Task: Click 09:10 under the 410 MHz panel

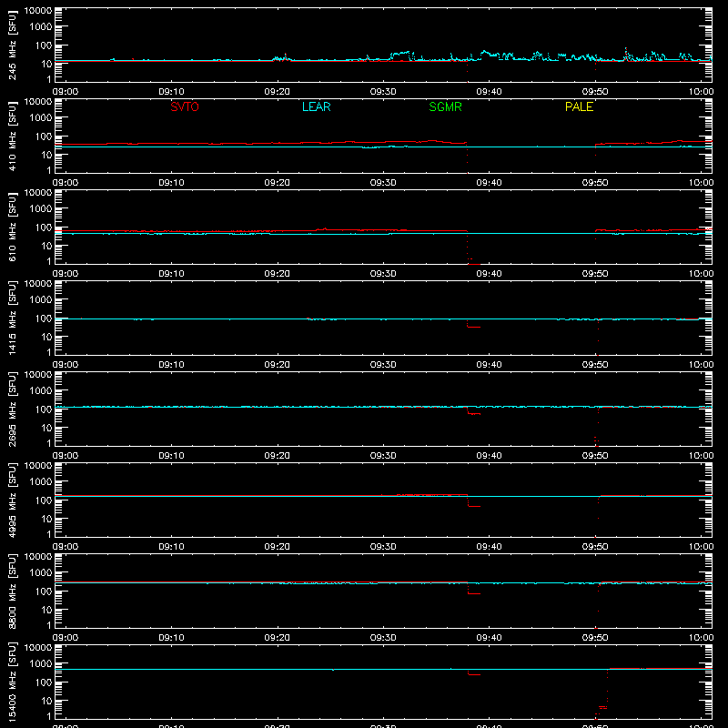Action: click(x=171, y=183)
